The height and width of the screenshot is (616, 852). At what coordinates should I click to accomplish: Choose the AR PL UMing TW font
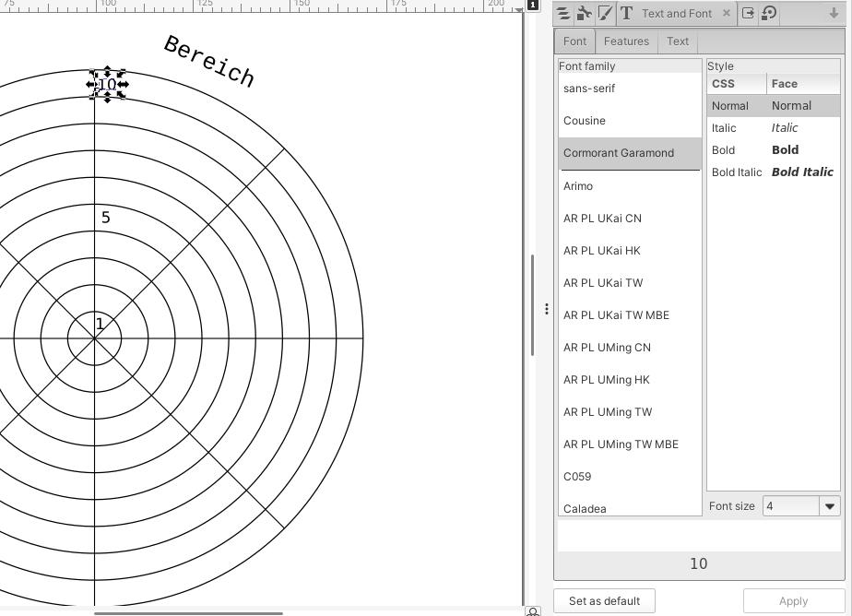click(630, 412)
